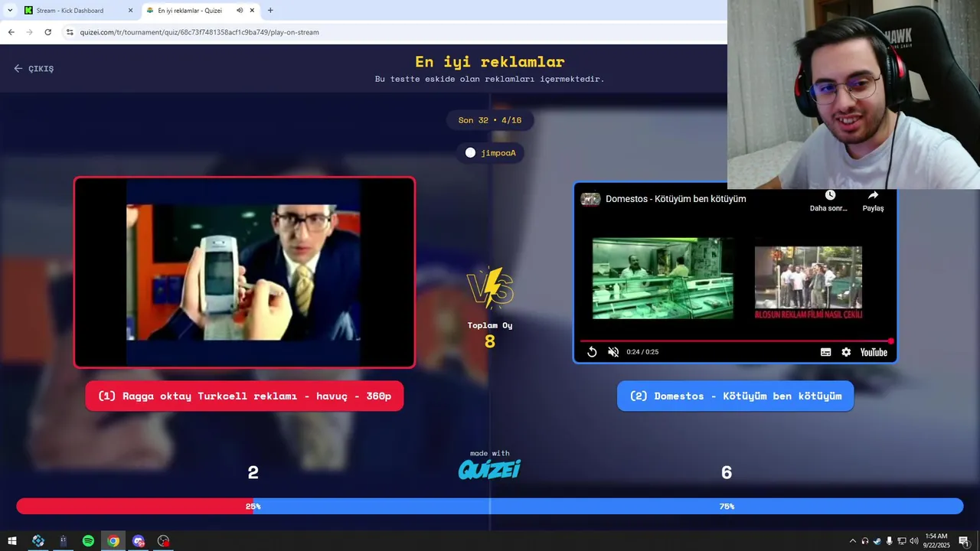Click the blue 75% vote bar

pyautogui.click(x=608, y=506)
